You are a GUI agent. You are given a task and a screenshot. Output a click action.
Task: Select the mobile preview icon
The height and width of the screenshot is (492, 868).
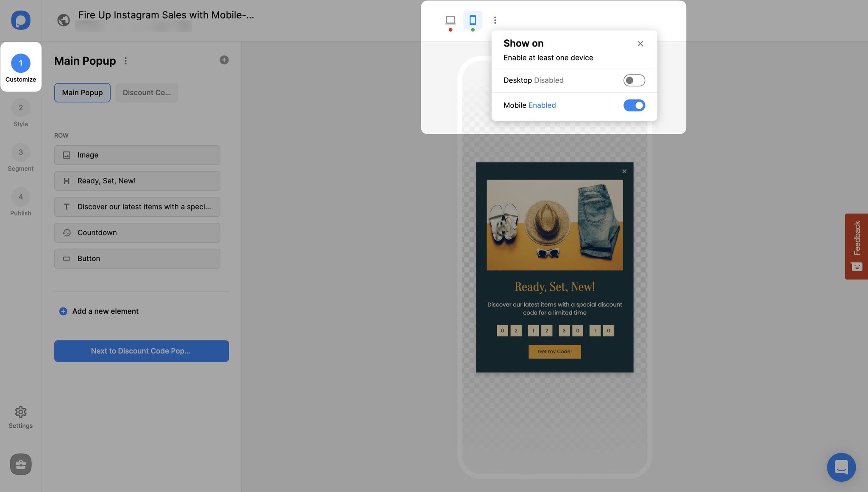(473, 20)
